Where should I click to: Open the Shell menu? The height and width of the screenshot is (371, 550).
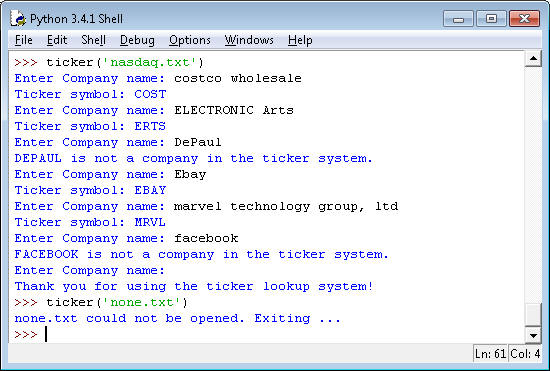click(93, 40)
